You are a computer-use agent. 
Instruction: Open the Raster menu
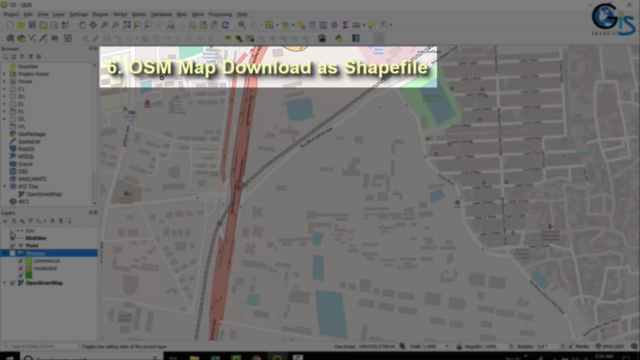tap(139, 14)
